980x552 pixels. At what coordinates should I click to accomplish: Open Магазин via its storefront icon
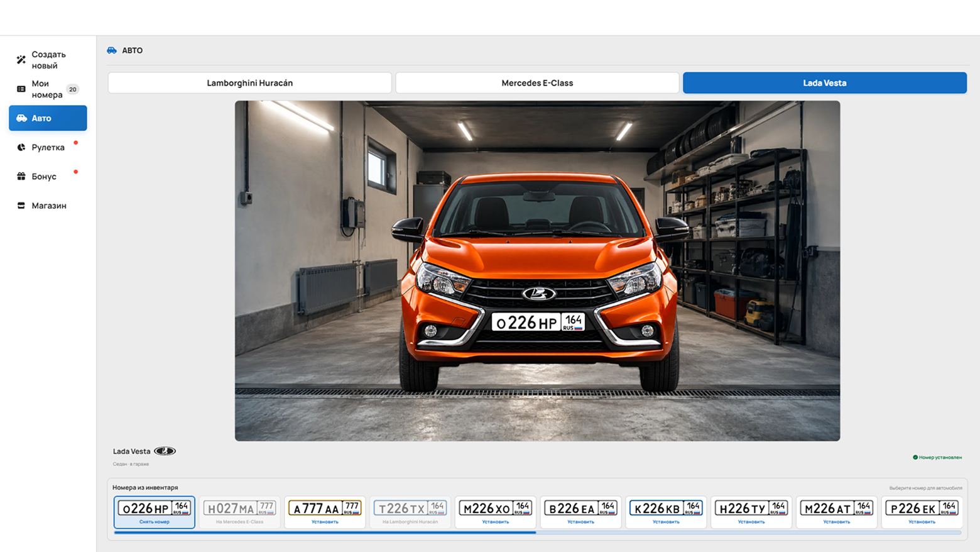tap(21, 206)
